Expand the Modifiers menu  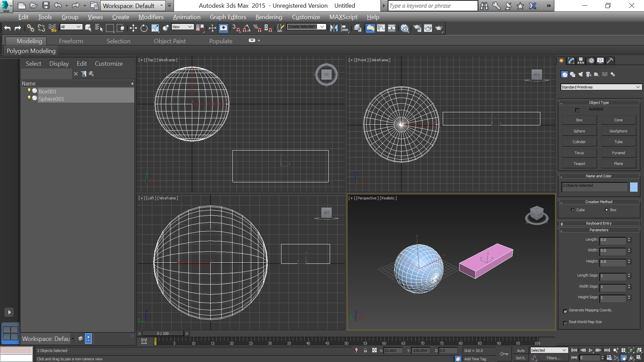[x=150, y=16]
